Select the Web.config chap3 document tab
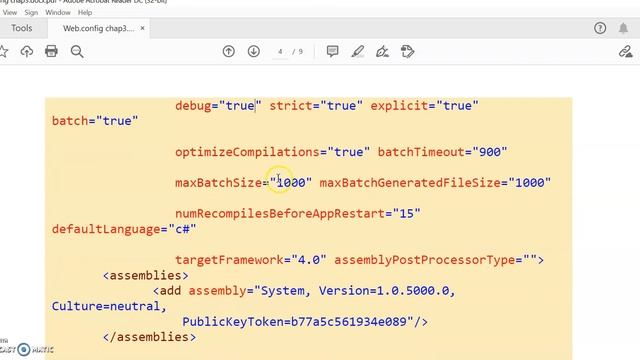 tap(98, 28)
